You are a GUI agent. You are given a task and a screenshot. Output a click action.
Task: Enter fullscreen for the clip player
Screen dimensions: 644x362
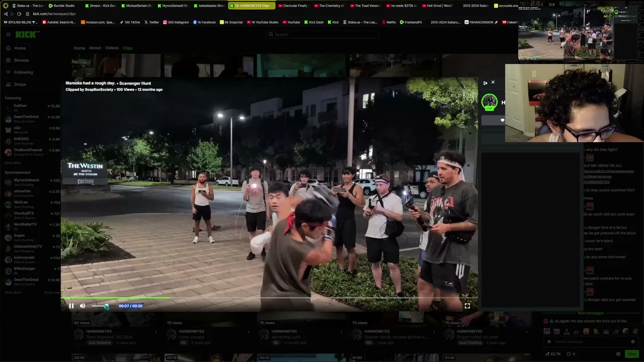click(x=467, y=306)
